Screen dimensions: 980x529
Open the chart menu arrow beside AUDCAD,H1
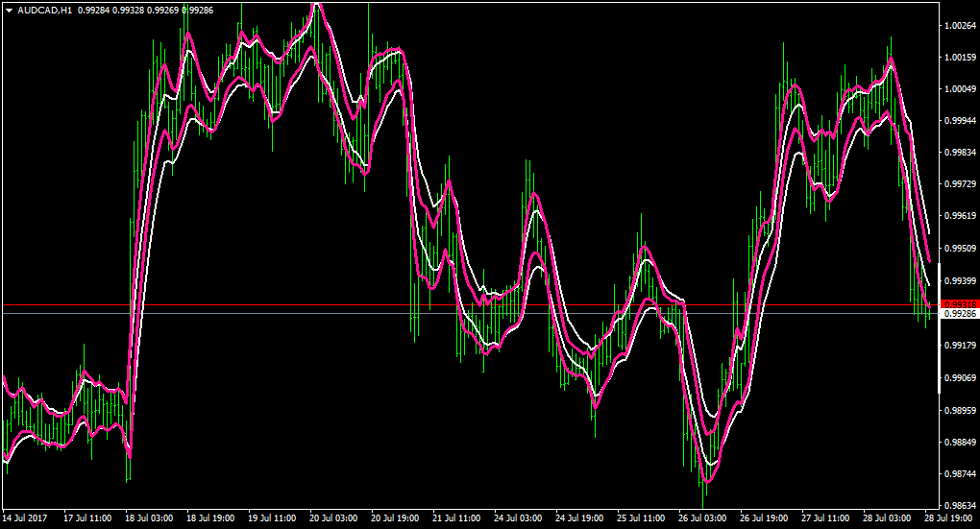point(10,11)
